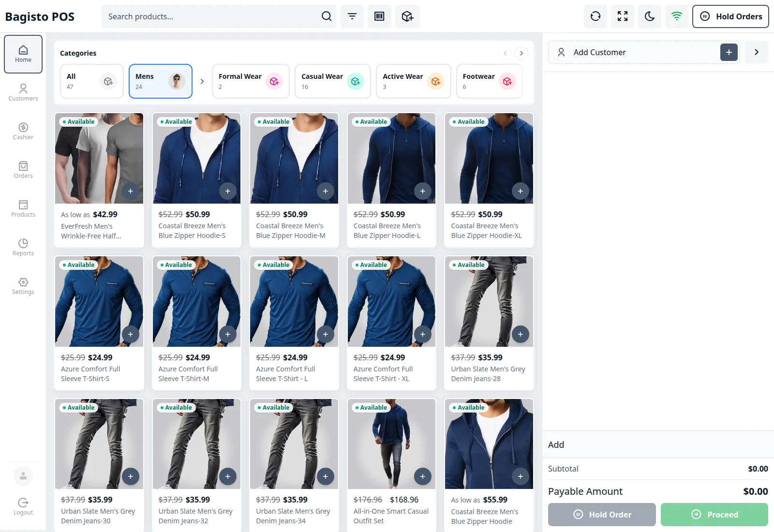The height and width of the screenshot is (532, 774).
Task: Click Logout in sidebar
Action: point(23,507)
